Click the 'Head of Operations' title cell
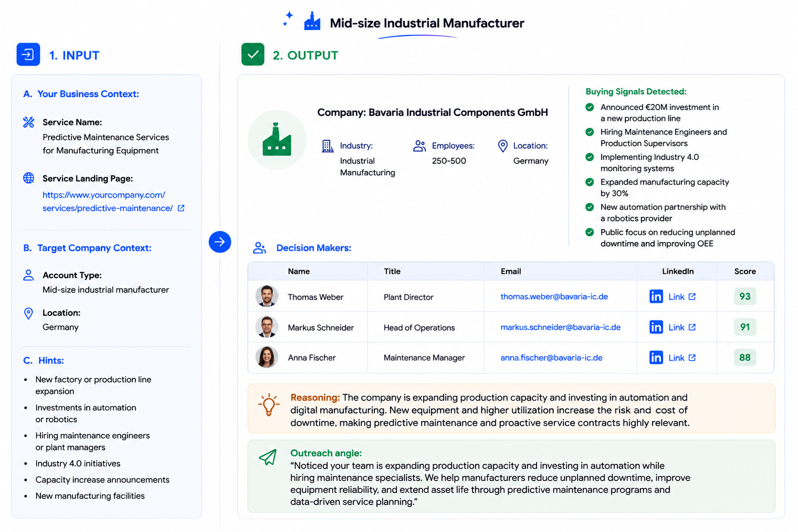The width and height of the screenshot is (798, 532). pos(419,328)
